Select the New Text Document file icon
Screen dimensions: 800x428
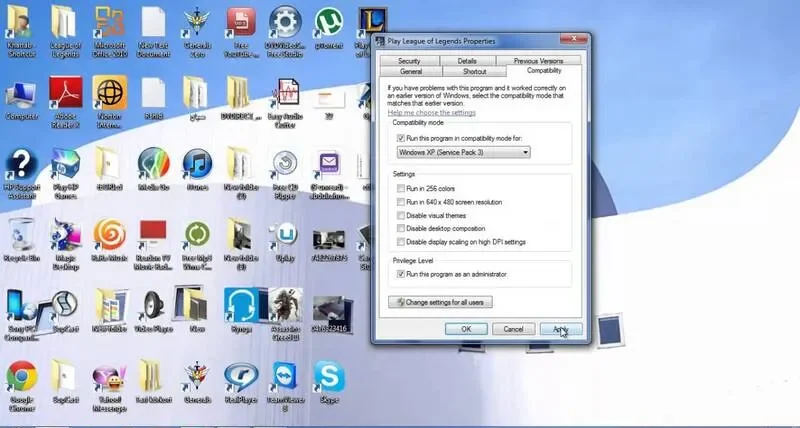pos(153,23)
